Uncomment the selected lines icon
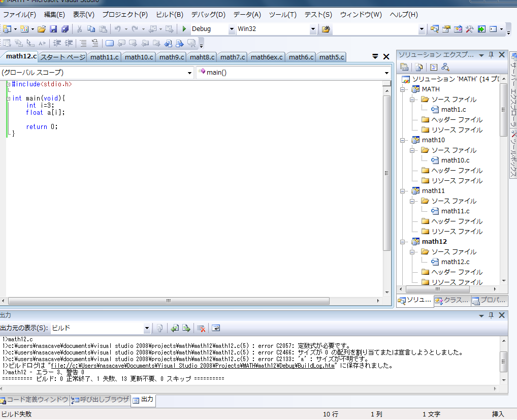The height and width of the screenshot is (420, 517). click(95, 43)
